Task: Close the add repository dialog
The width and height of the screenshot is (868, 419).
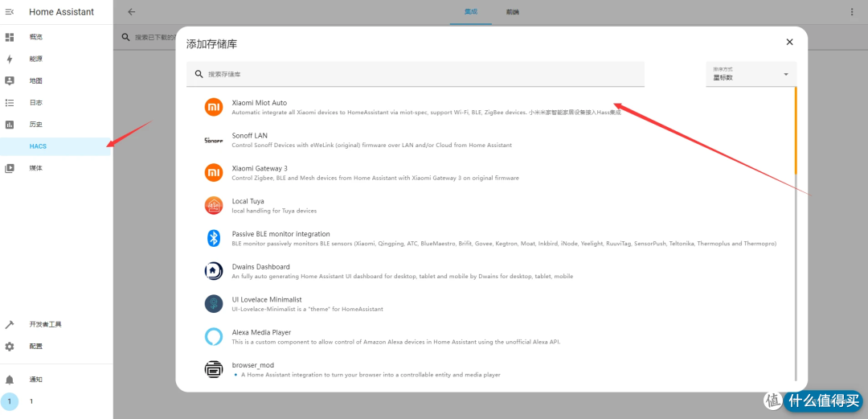Action: [789, 42]
